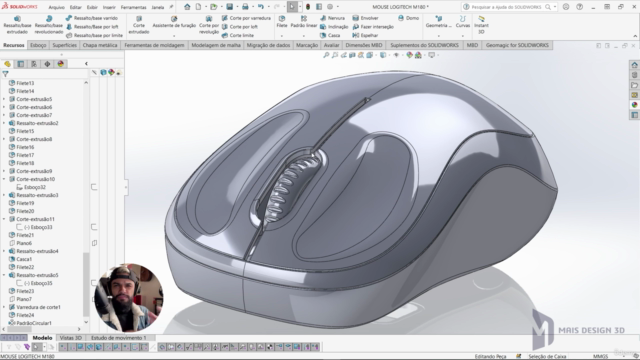The width and height of the screenshot is (640, 360).
Task: Select the Domo dome tool
Action: pos(408,18)
